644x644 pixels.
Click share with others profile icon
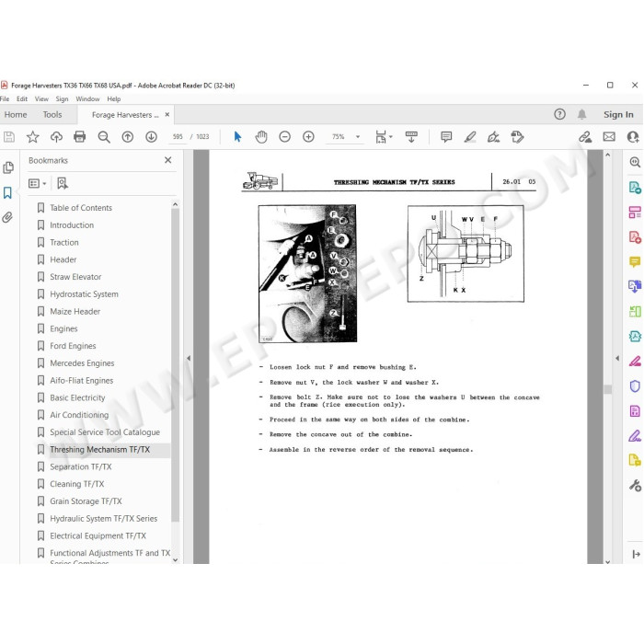point(633,137)
